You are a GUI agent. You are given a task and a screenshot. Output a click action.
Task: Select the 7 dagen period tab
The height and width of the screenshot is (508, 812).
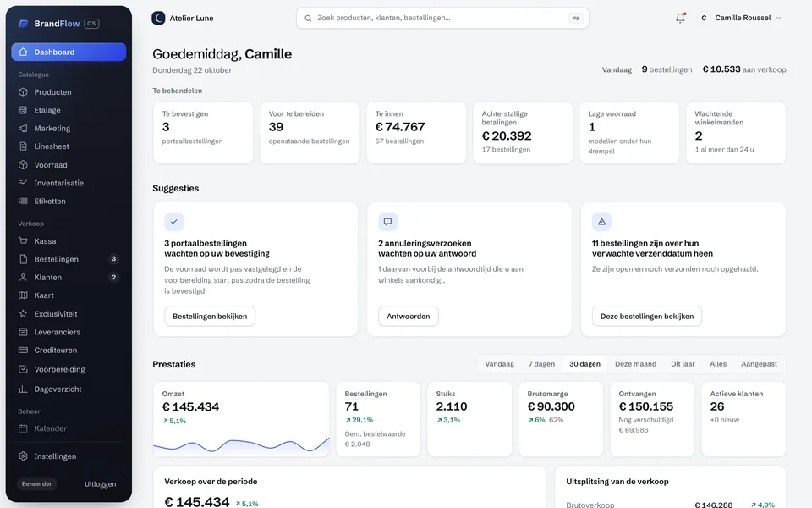tap(541, 364)
